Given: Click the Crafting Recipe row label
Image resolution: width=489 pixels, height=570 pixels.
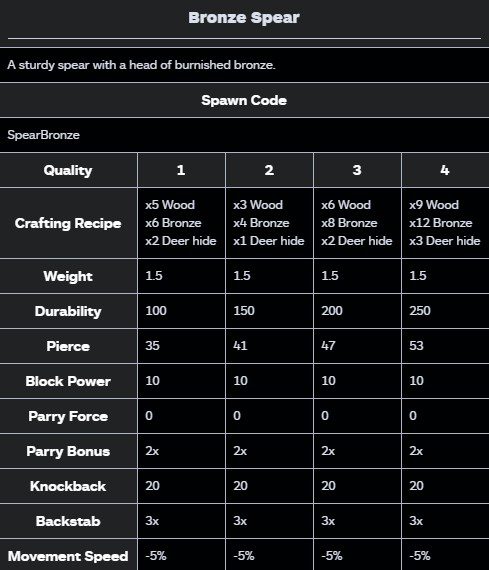Looking at the screenshot, I should 68,224.
